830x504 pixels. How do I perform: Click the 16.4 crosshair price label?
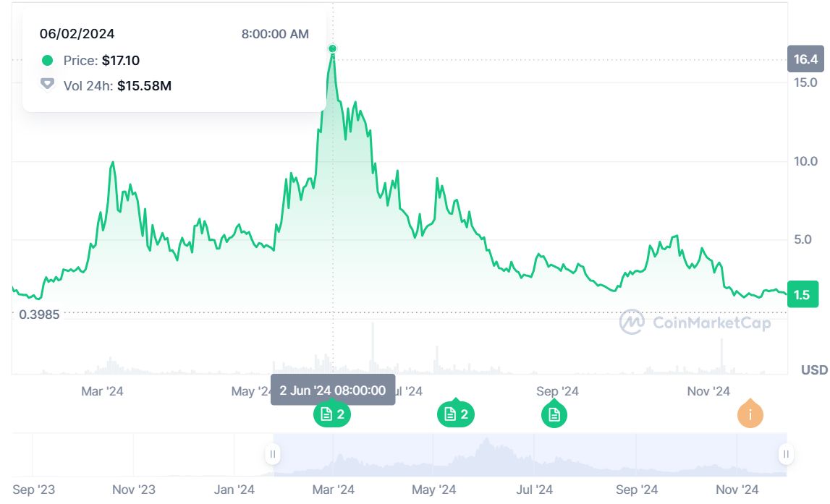805,59
